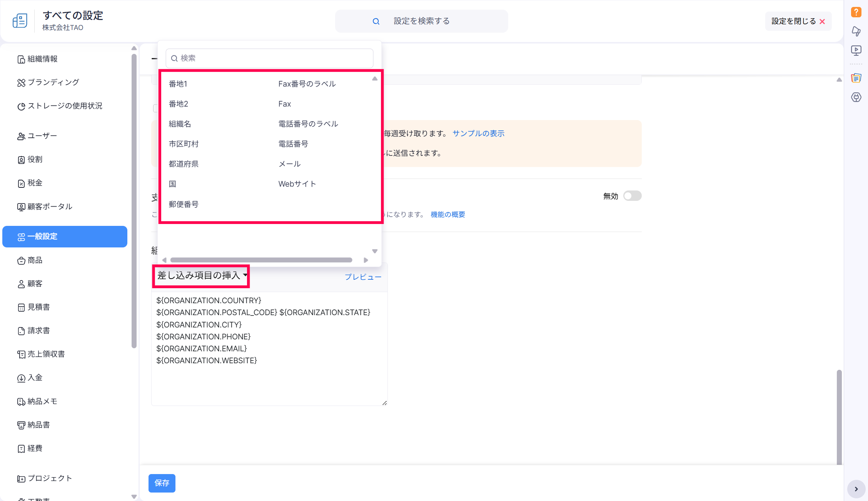Choose 電話番号のラベル from the list
Image resolution: width=868 pixels, height=501 pixels.
pyautogui.click(x=308, y=124)
